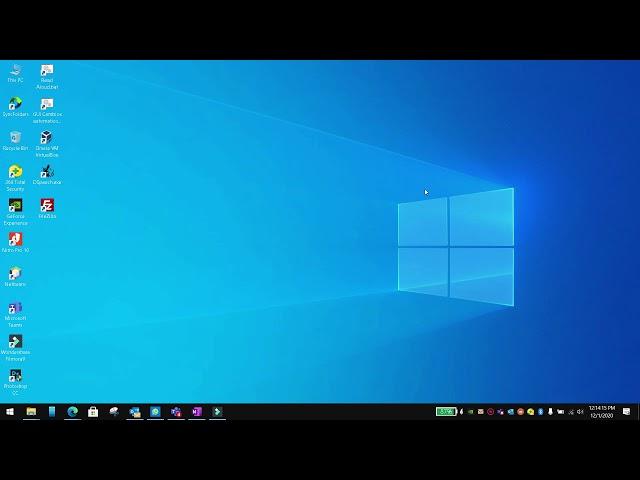Switch to Microsoft Teams on the taskbar
The width and height of the screenshot is (640, 480).
point(176,411)
